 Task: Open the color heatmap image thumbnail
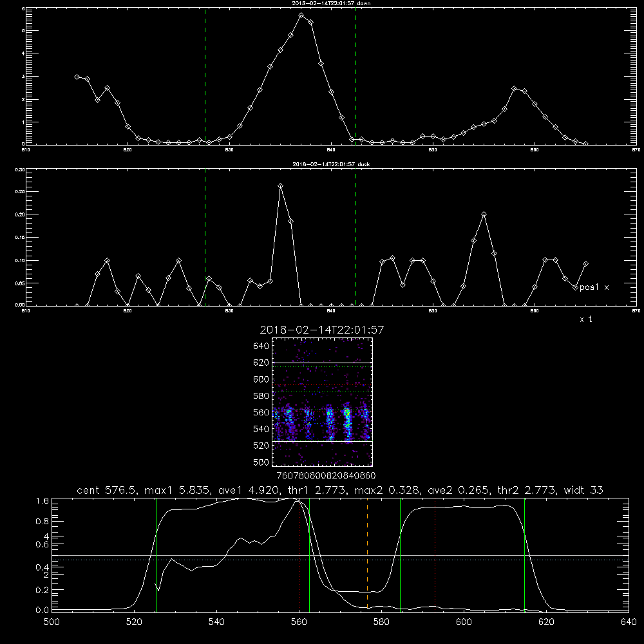[x=322, y=402]
